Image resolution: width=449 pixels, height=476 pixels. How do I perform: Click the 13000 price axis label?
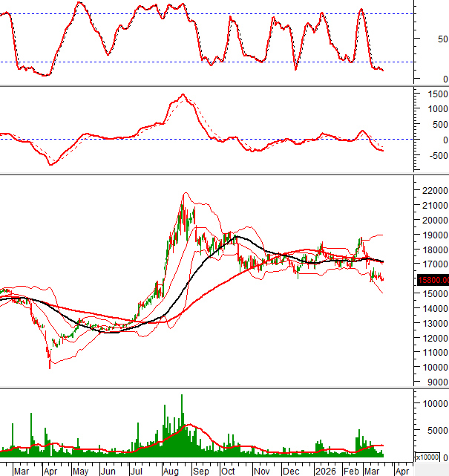click(432, 323)
